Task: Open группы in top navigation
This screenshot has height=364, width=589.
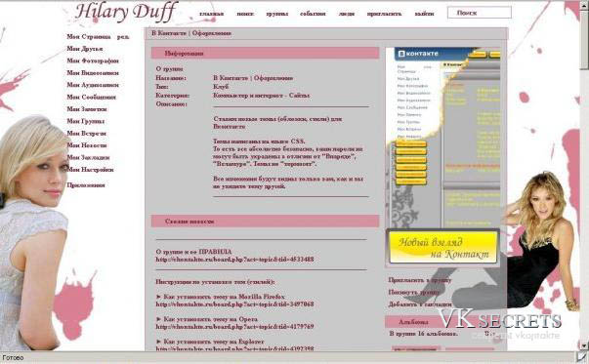Action: (x=276, y=14)
